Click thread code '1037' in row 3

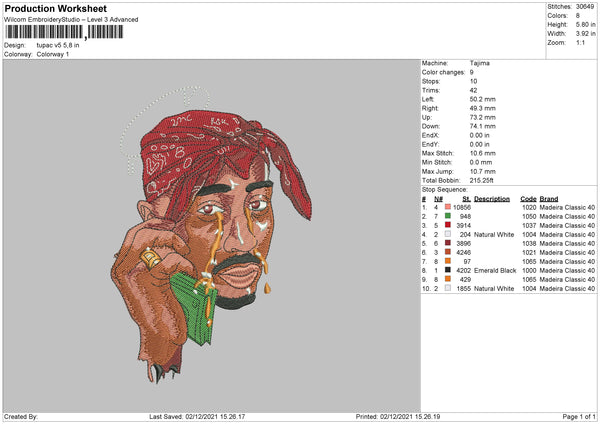click(x=529, y=225)
